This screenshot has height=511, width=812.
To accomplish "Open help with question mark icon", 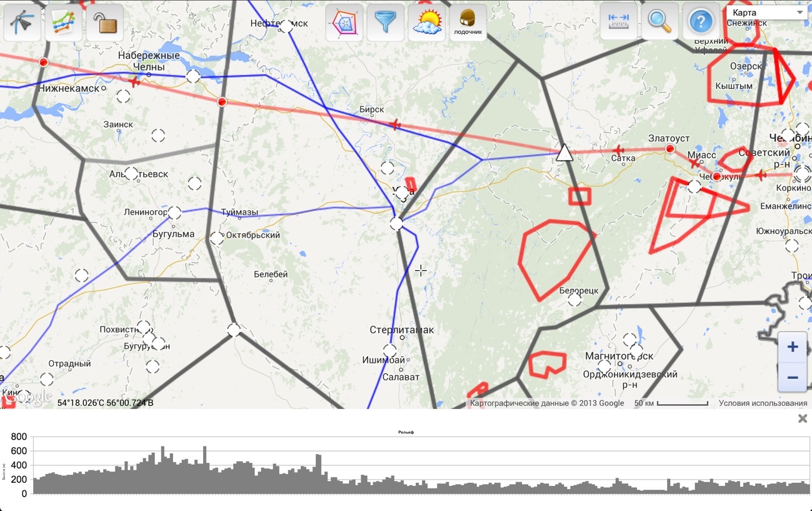I will [x=701, y=21].
